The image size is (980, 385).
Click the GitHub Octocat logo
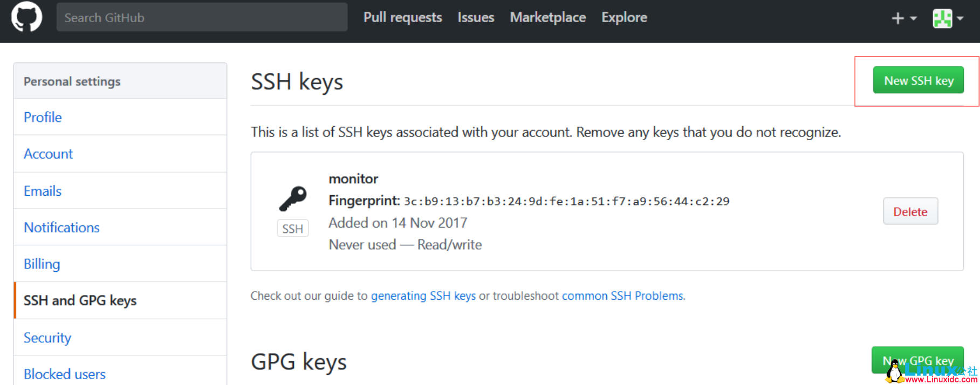point(26,17)
